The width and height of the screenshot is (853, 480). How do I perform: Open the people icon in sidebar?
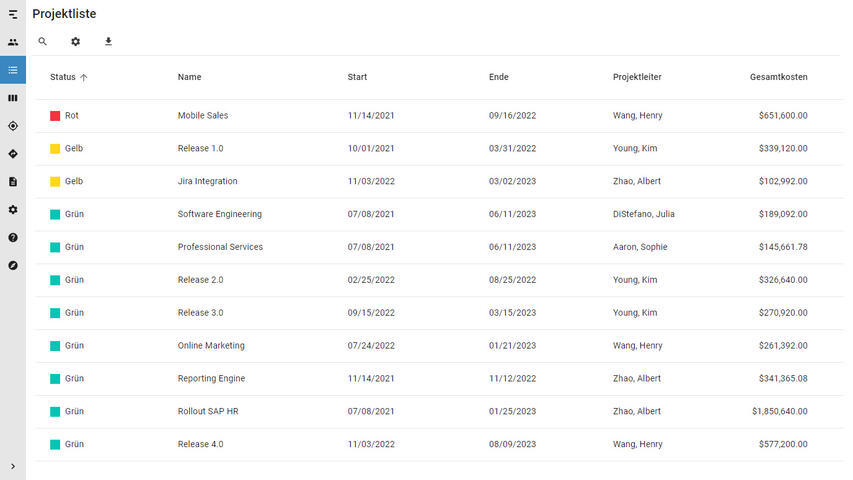(13, 42)
